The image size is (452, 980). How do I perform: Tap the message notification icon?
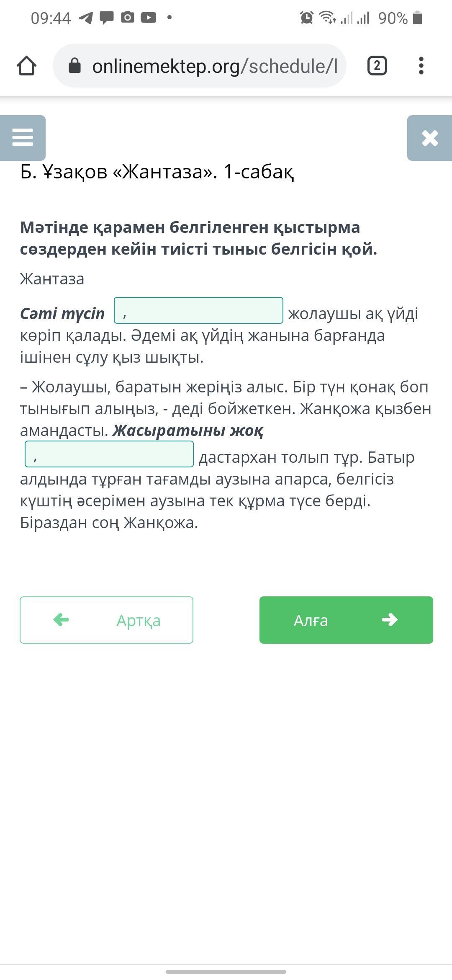107,18
